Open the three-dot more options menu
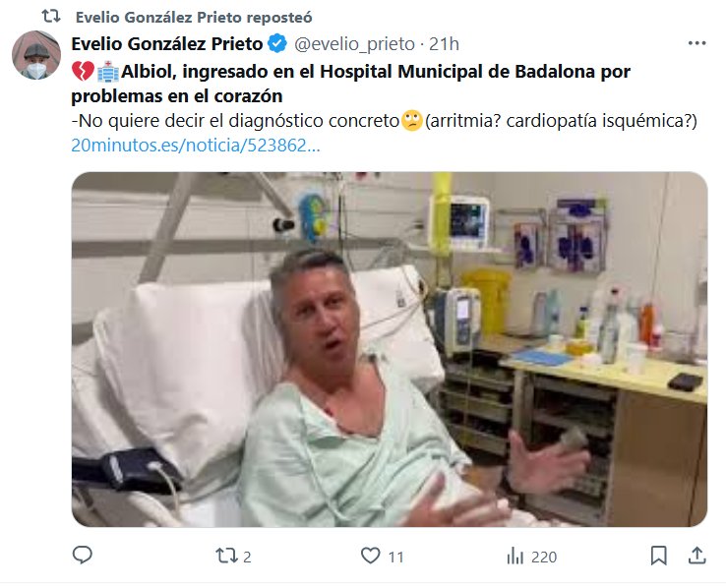726x588 pixels. pos(696,43)
